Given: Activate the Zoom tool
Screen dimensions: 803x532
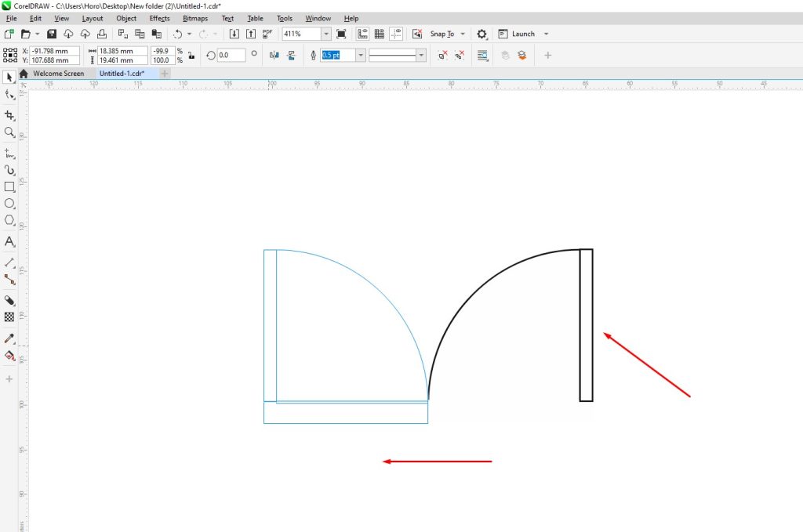Looking at the screenshot, I should [9, 132].
